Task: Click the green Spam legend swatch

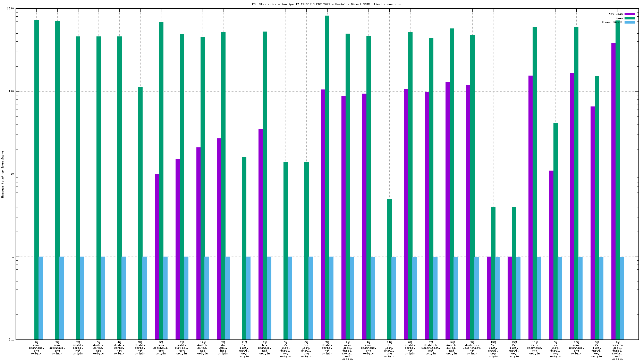Action: point(630,18)
